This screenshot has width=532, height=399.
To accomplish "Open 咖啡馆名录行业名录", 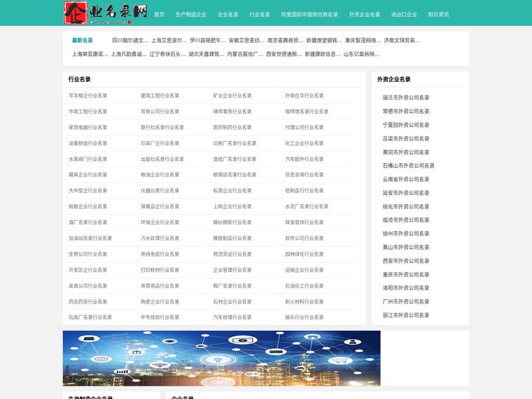I will (x=307, y=112).
